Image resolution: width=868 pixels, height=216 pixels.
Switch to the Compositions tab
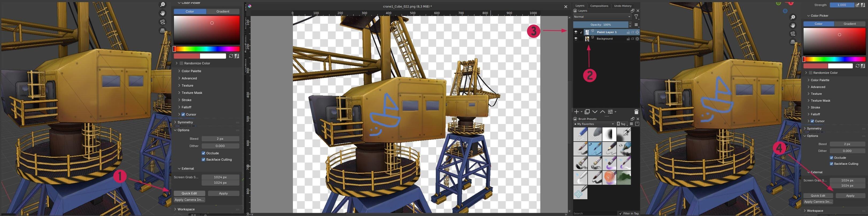[599, 6]
